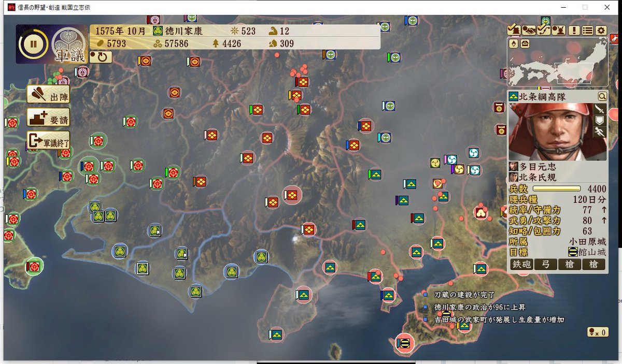
Task: Click the counter badge showing x 0
Action: click(x=598, y=332)
